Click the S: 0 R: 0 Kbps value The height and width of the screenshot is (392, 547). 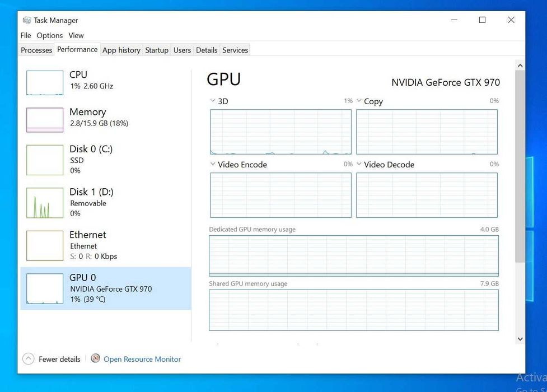(93, 256)
